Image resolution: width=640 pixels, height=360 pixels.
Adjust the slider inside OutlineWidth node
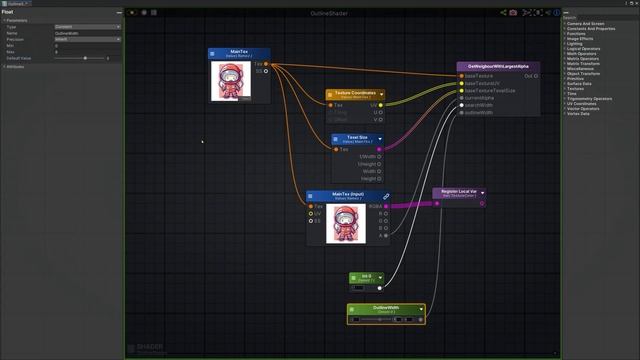(x=376, y=320)
